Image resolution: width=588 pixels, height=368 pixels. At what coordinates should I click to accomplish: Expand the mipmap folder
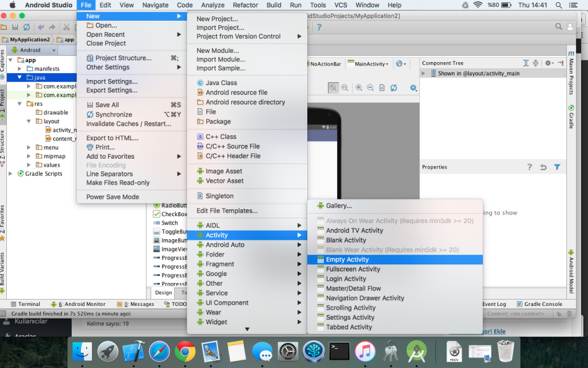click(x=29, y=156)
